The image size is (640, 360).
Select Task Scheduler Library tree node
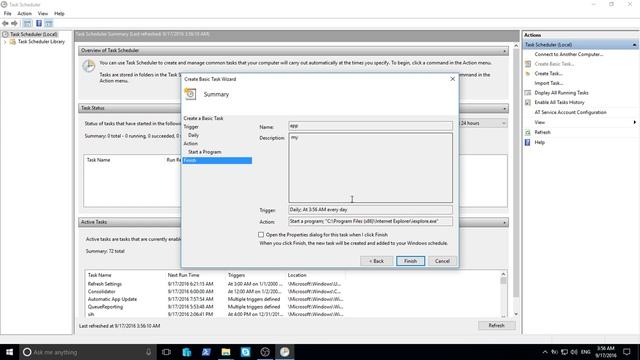click(x=41, y=42)
